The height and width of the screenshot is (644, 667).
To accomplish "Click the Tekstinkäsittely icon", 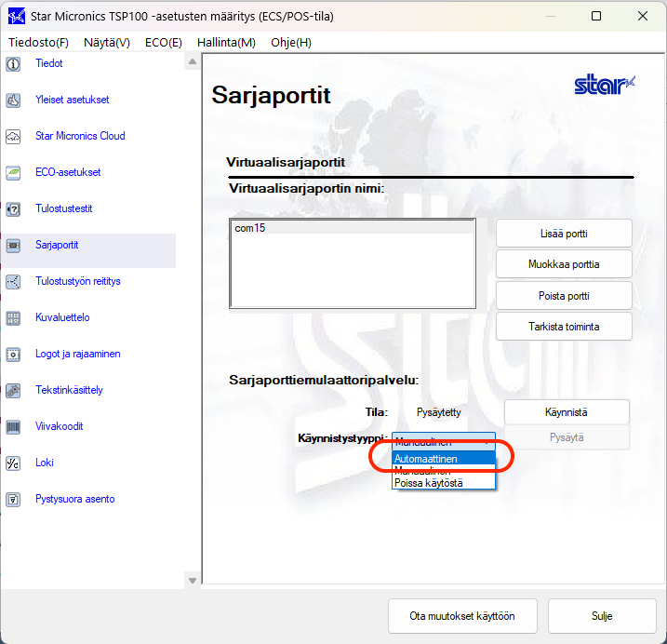I will pyautogui.click(x=13, y=391).
